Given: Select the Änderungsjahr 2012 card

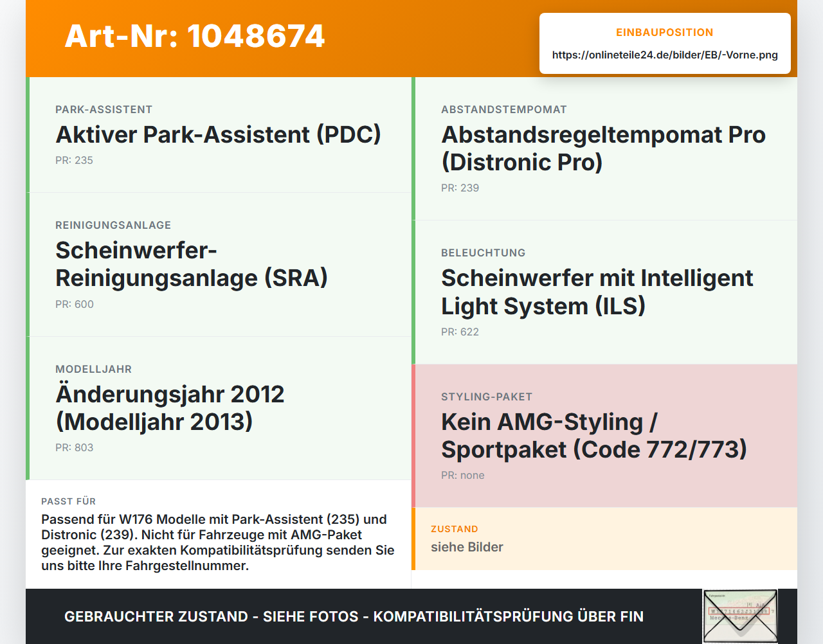Looking at the screenshot, I should (x=219, y=408).
